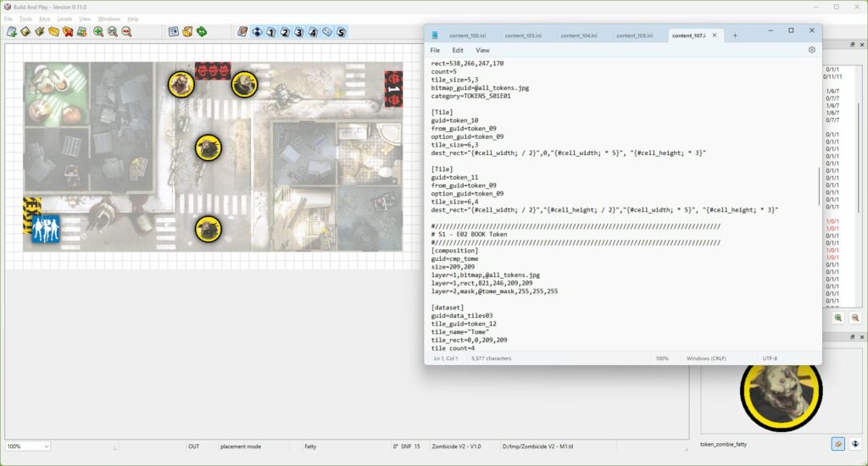
Task: Click the map properties window icon
Action: [x=173, y=32]
